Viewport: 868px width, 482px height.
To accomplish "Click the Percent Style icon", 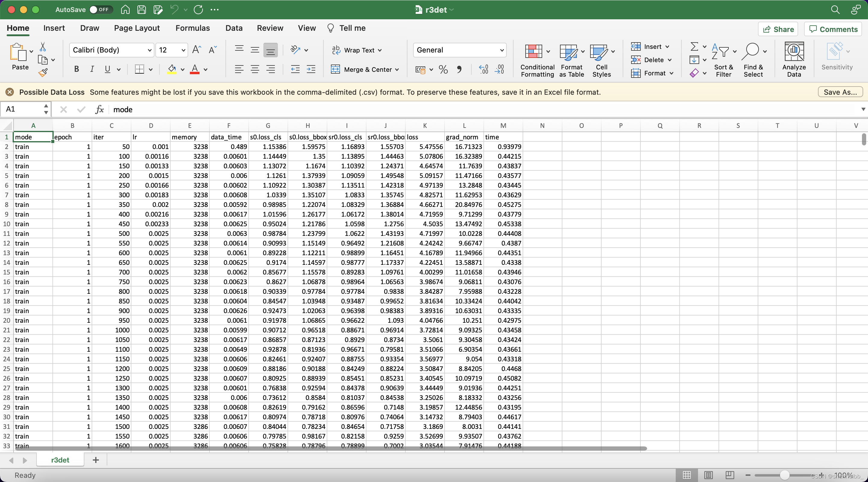I will tap(443, 69).
